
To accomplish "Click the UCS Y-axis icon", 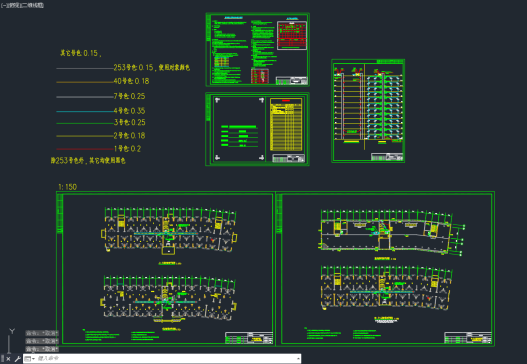I will coord(11,332).
